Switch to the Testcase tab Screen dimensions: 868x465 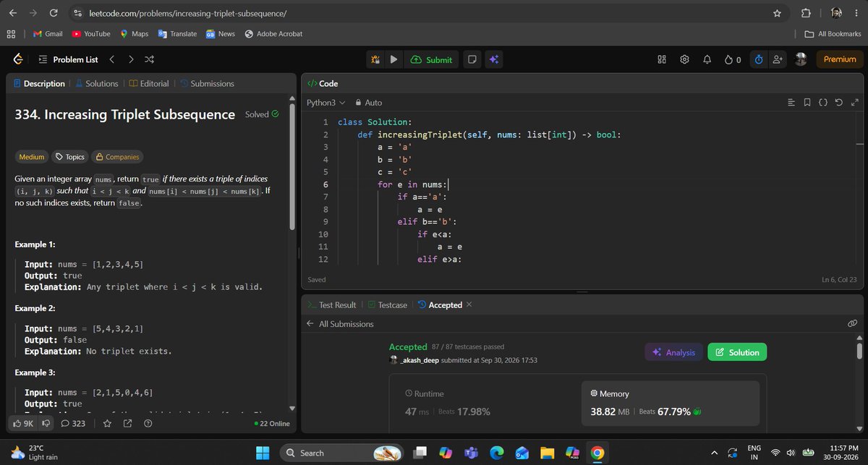click(387, 305)
